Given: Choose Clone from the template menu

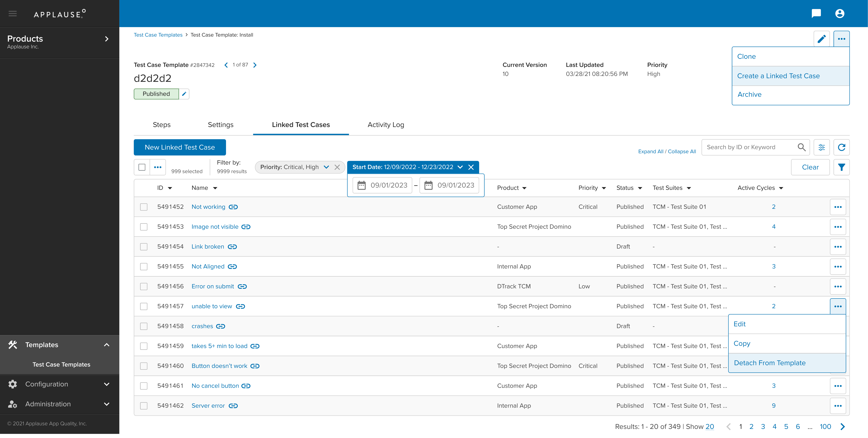Looking at the screenshot, I should click(x=791, y=57).
